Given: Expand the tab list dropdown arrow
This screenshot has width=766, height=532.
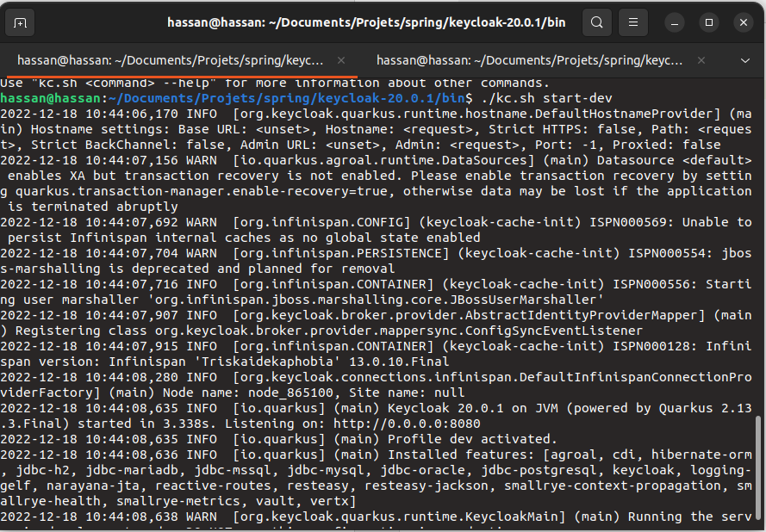Looking at the screenshot, I should [x=745, y=60].
